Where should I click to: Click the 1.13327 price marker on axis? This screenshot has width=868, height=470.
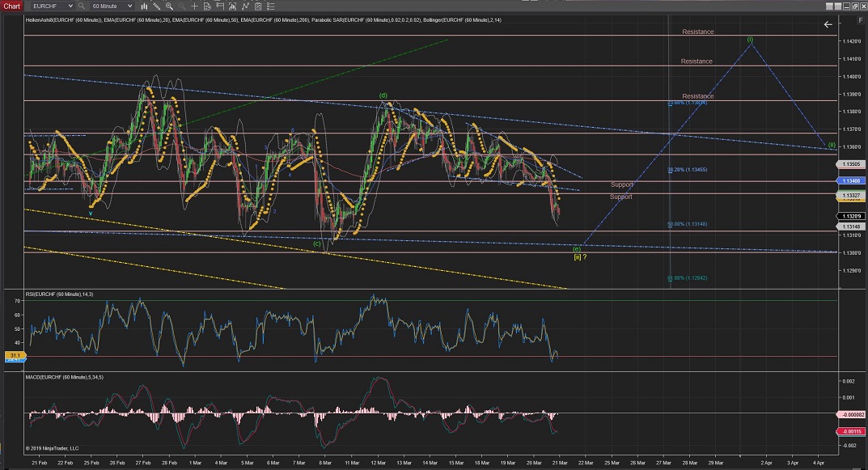click(x=849, y=195)
